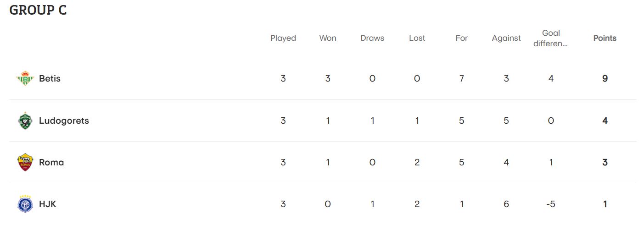Click the Points column header
This screenshot has width=644, height=230.
605,38
